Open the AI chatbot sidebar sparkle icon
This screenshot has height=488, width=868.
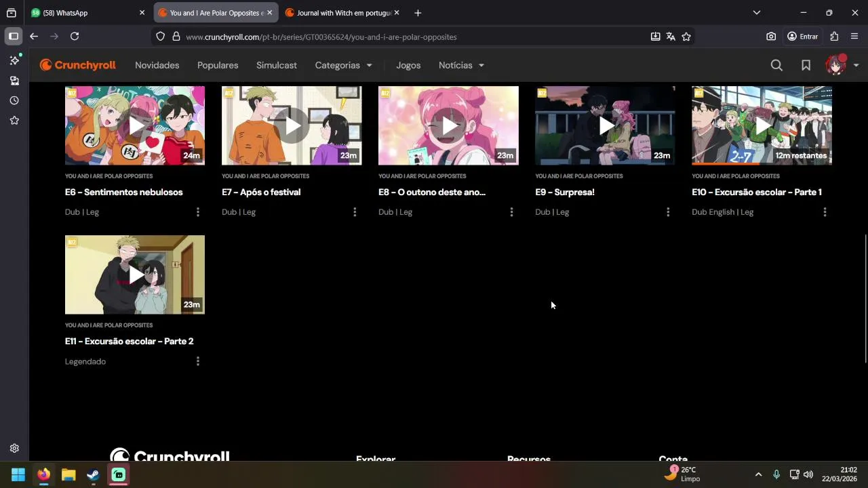coord(14,60)
